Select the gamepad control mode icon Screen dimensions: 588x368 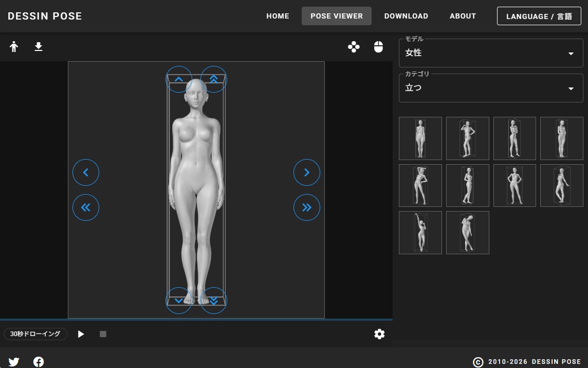[354, 47]
